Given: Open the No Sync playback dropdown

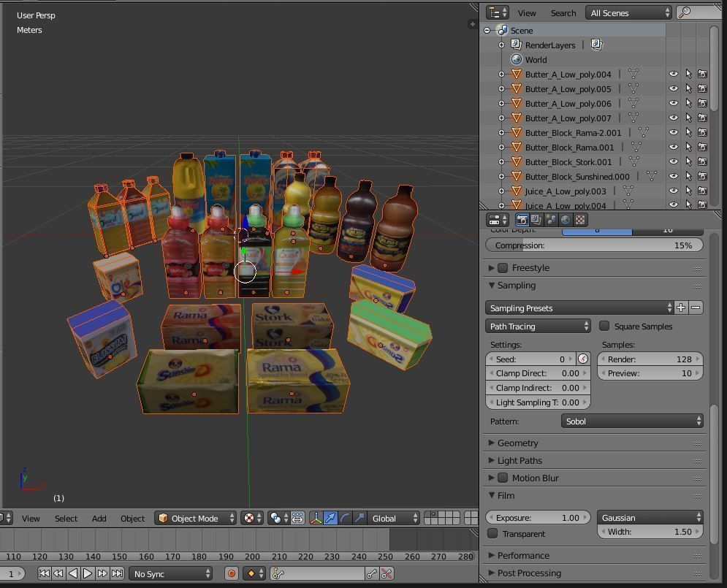Looking at the screenshot, I should click(170, 573).
